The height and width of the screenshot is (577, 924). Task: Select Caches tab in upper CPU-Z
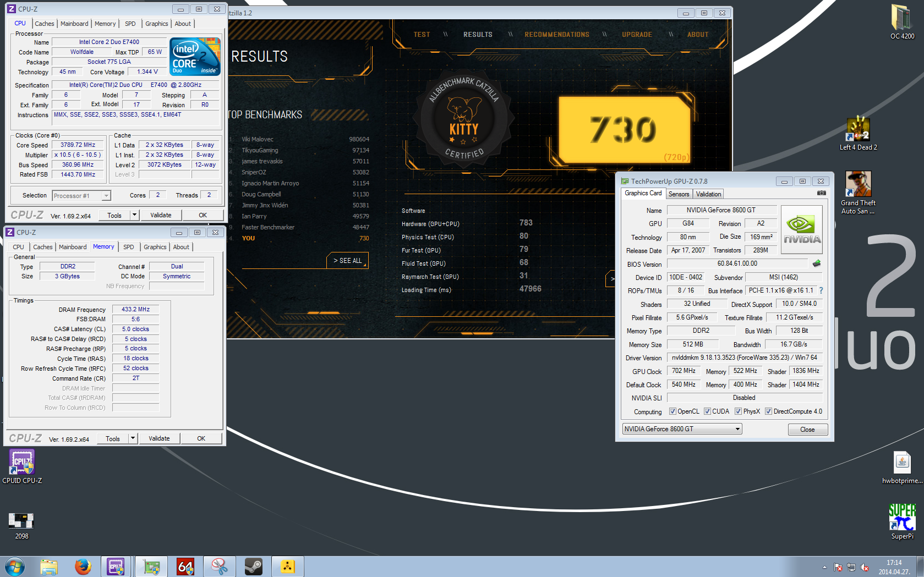pyautogui.click(x=44, y=24)
